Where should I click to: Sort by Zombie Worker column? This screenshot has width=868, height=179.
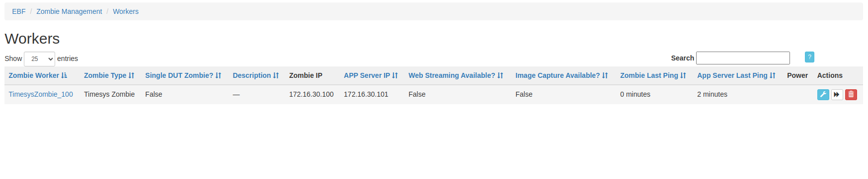38,75
